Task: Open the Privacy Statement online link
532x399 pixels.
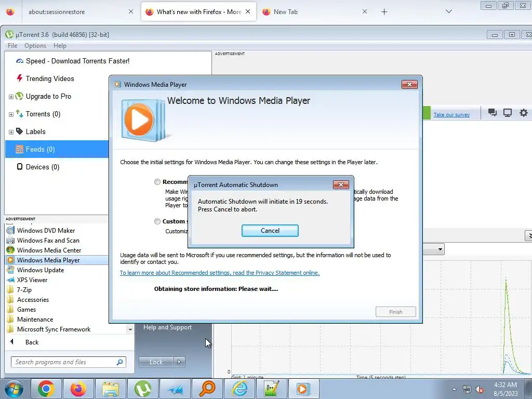Action: (220, 273)
